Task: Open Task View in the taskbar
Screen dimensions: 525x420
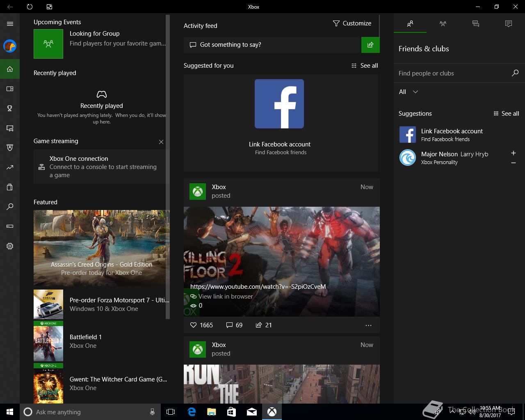Action: (x=171, y=412)
